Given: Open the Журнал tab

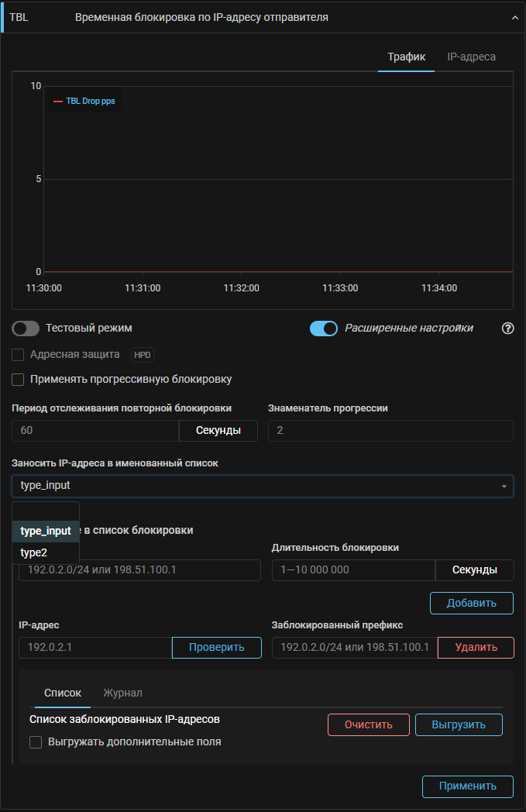Looking at the screenshot, I should [123, 693].
